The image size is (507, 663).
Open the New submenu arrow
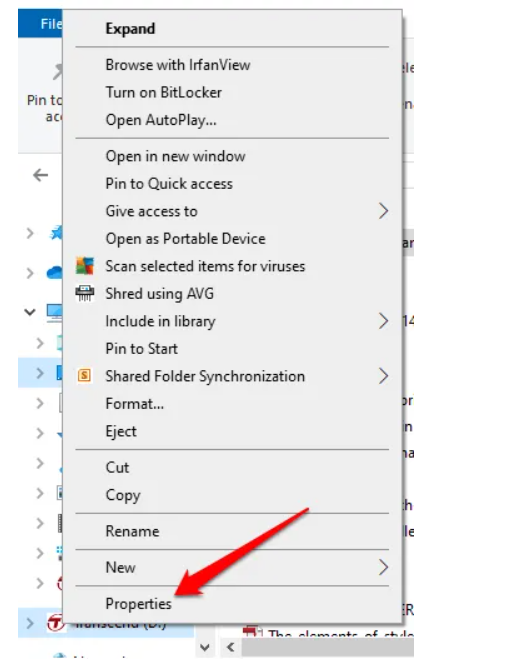click(x=383, y=567)
